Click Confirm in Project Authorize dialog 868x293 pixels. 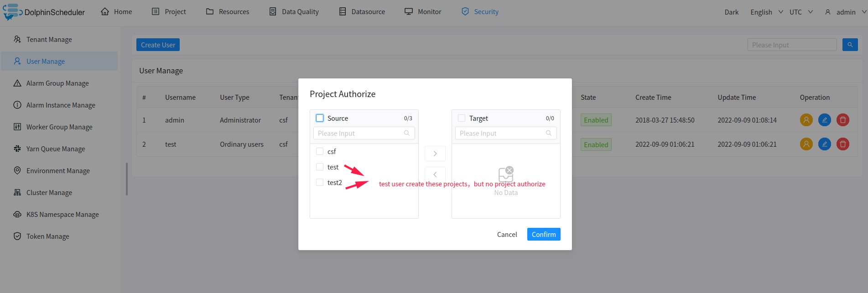pos(544,234)
